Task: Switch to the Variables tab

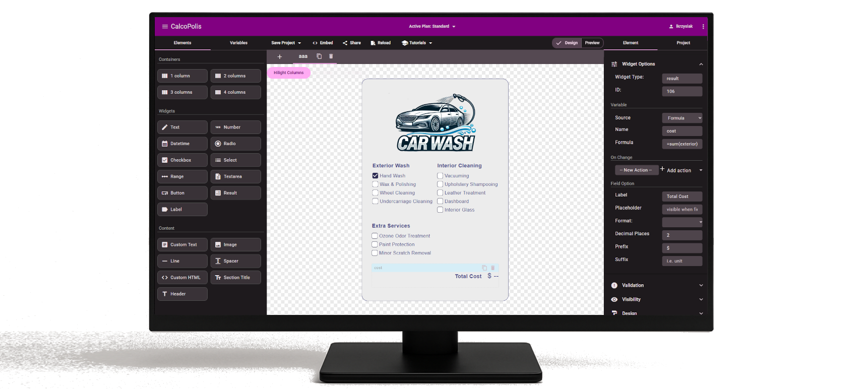Action: tap(238, 43)
